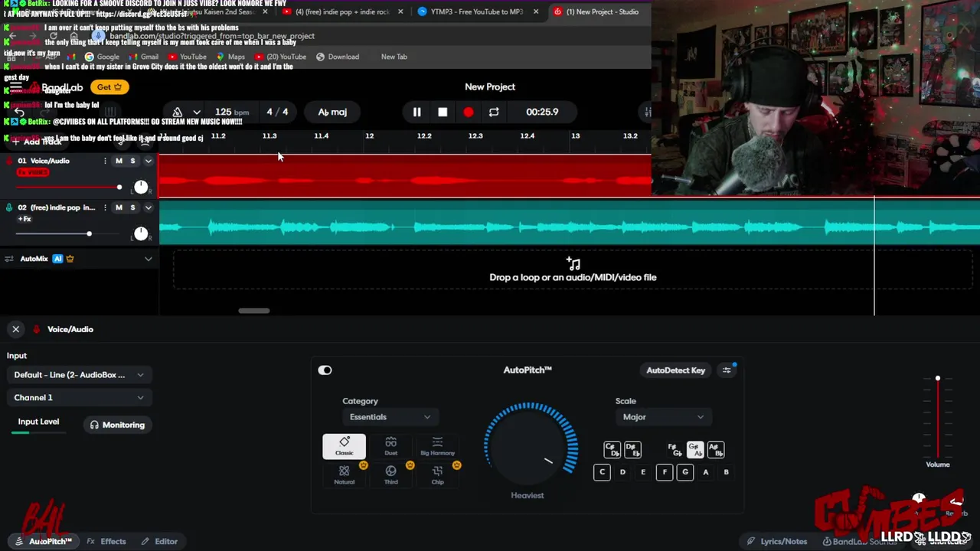The width and height of the screenshot is (980, 551).
Task: Click the AutoMix AI badge
Action: point(57,259)
